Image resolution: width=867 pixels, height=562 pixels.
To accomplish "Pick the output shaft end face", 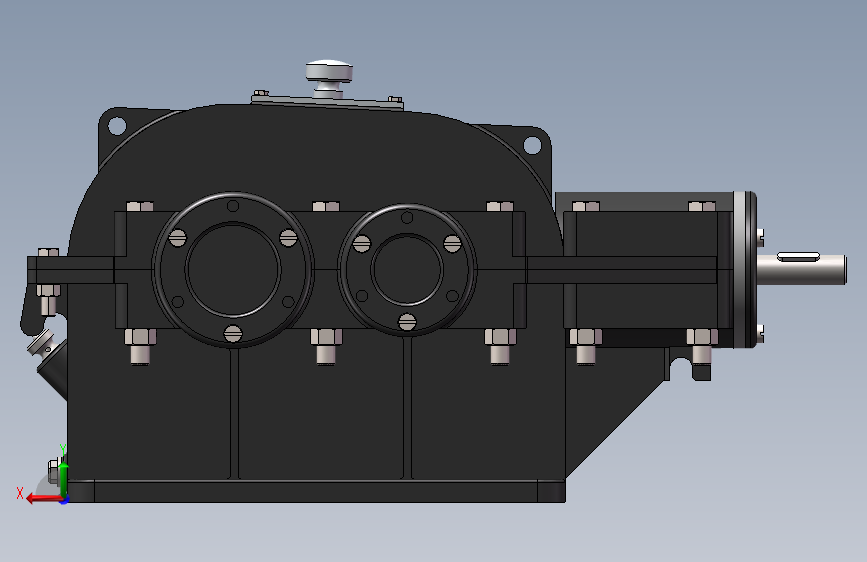I will tap(844, 269).
